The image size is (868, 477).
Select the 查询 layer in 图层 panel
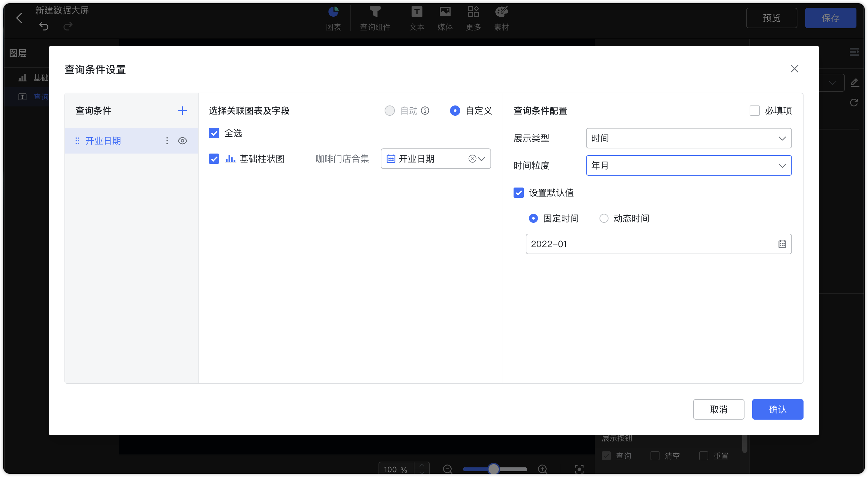point(27,97)
